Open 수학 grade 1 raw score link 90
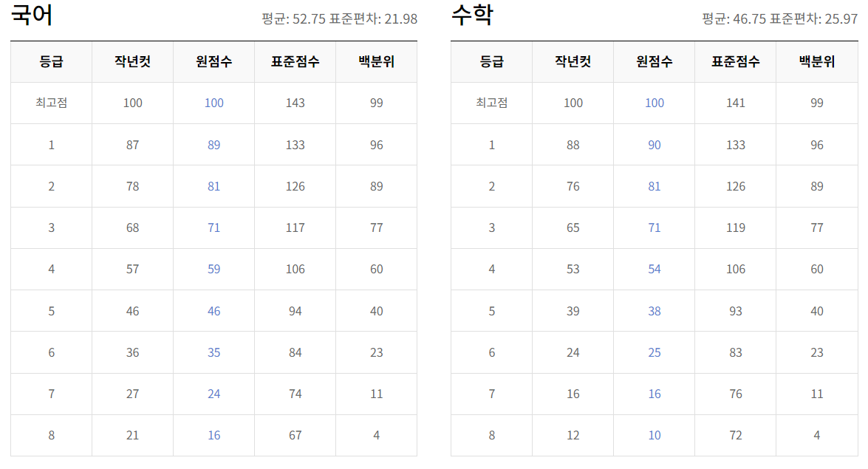 [655, 145]
